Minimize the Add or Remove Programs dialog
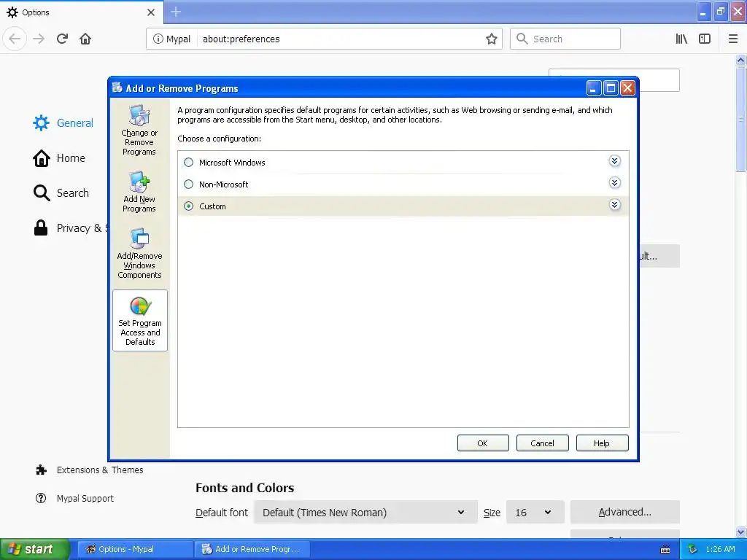The width and height of the screenshot is (747, 560). tap(593, 88)
